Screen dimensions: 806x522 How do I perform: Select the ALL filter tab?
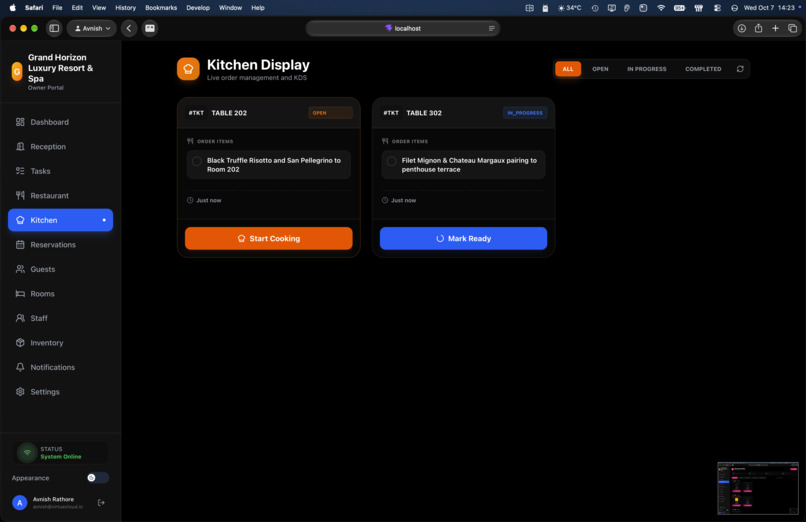[x=567, y=69]
